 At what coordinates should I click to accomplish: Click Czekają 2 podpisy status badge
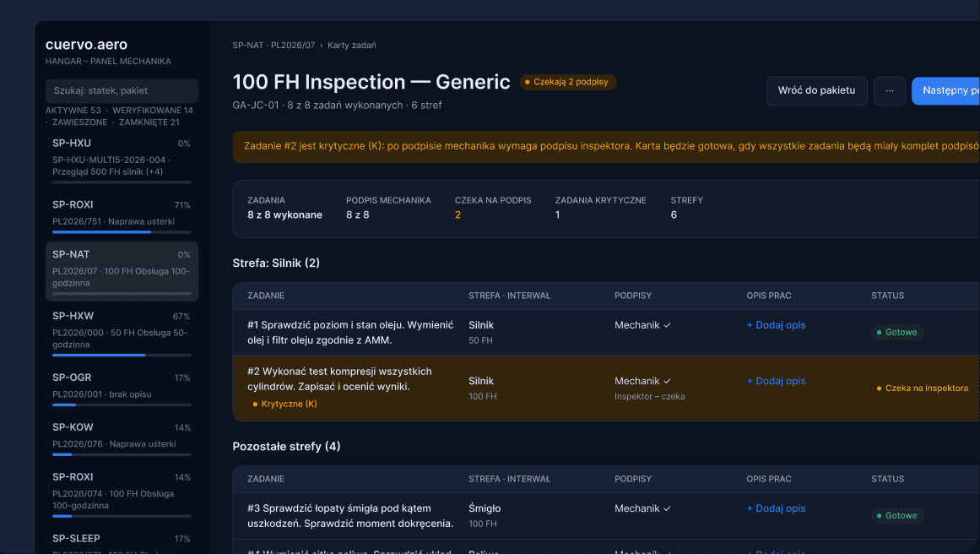(567, 82)
